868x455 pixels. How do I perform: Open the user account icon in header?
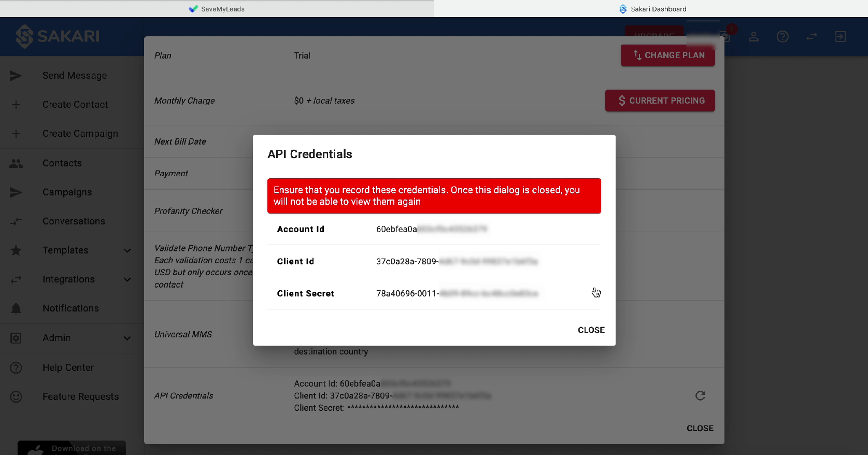tap(753, 36)
